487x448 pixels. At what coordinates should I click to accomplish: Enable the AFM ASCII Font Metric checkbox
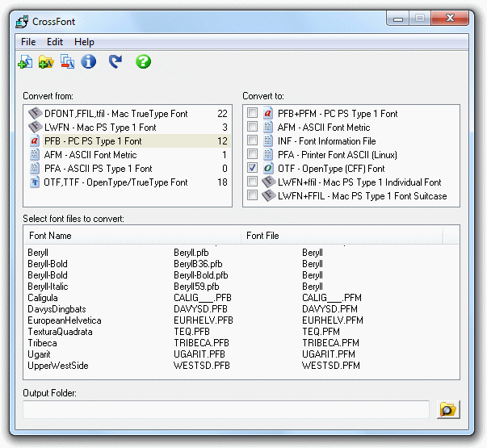click(x=252, y=127)
